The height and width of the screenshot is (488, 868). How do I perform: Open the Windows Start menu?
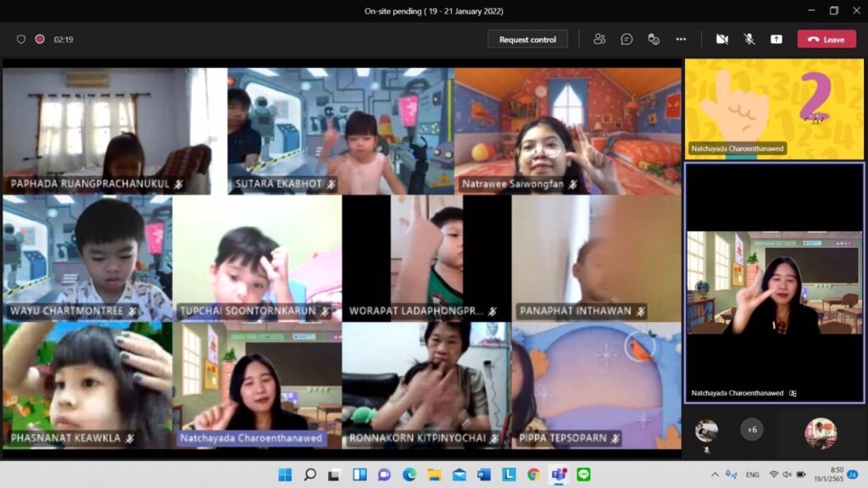click(x=286, y=474)
